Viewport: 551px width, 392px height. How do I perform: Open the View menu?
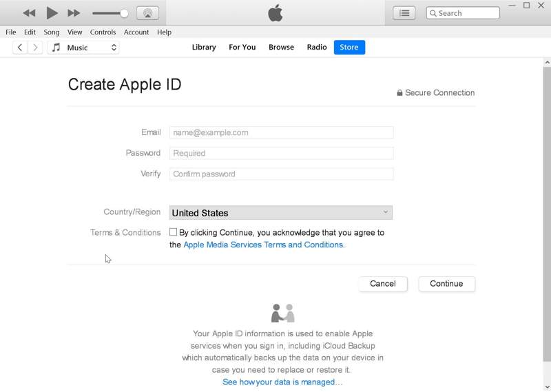[75, 32]
